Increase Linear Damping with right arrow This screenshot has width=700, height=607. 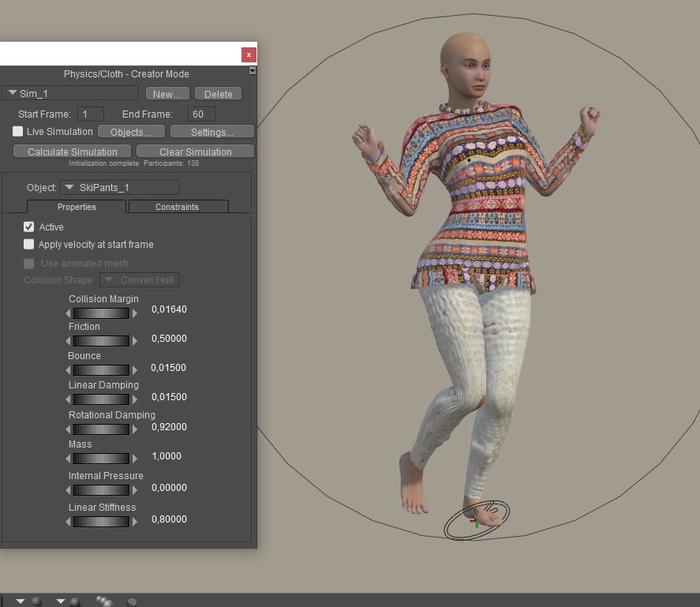point(135,399)
